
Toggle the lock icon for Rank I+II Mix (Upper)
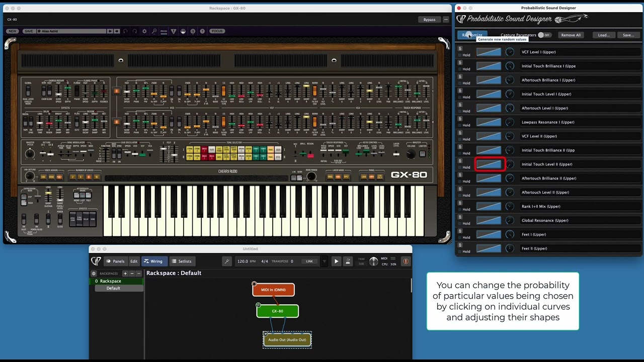pos(460,203)
